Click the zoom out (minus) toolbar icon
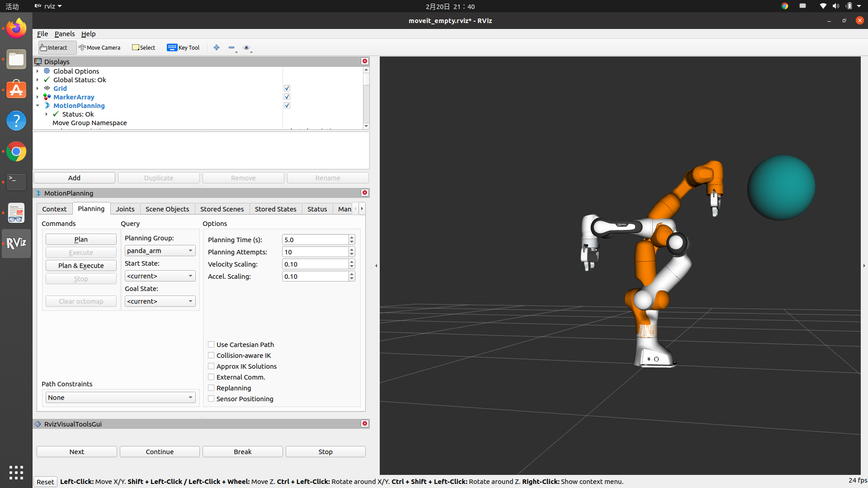Screen dimensions: 868x488 pos(231,47)
